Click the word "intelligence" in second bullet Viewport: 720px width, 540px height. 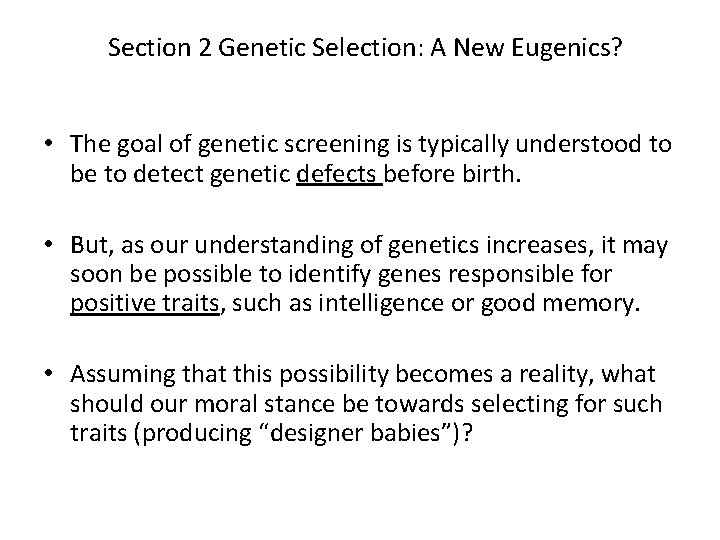pyautogui.click(x=381, y=304)
